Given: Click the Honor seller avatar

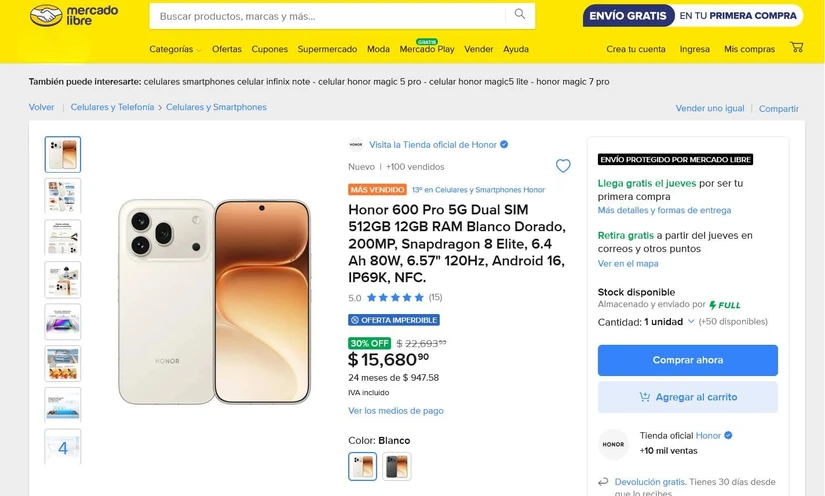Looking at the screenshot, I should [x=613, y=444].
